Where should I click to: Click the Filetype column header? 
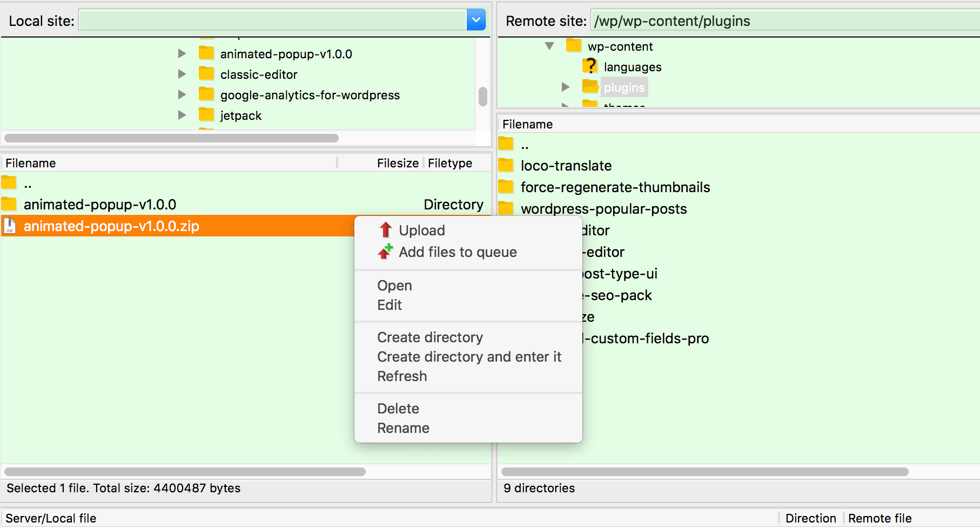(450, 163)
